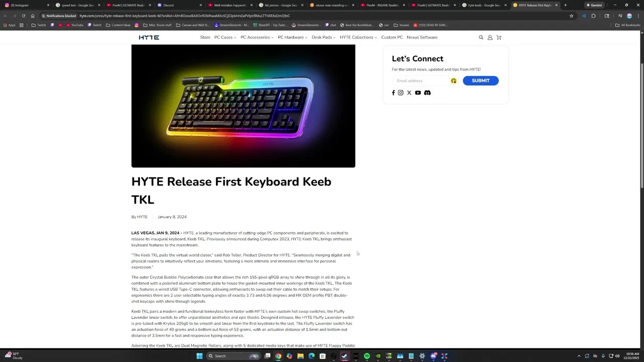The height and width of the screenshot is (362, 644).
Task: Open the HYTE Discord icon
Action: click(427, 93)
